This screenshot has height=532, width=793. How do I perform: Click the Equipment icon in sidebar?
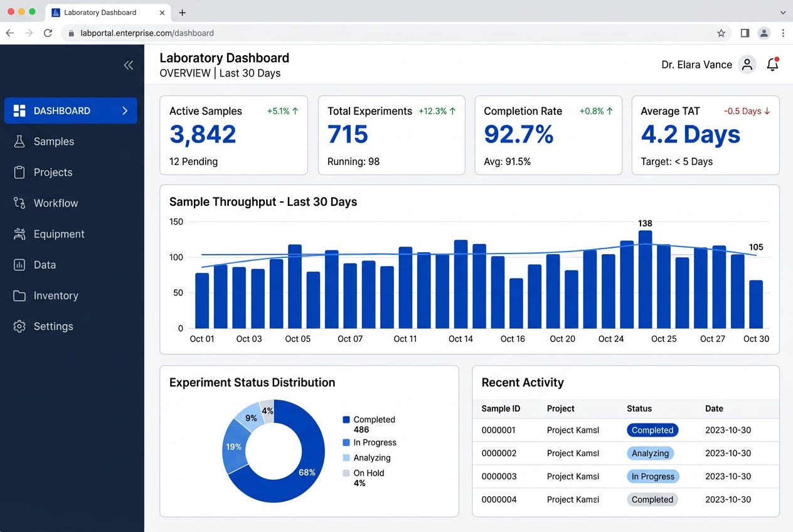tap(19, 234)
